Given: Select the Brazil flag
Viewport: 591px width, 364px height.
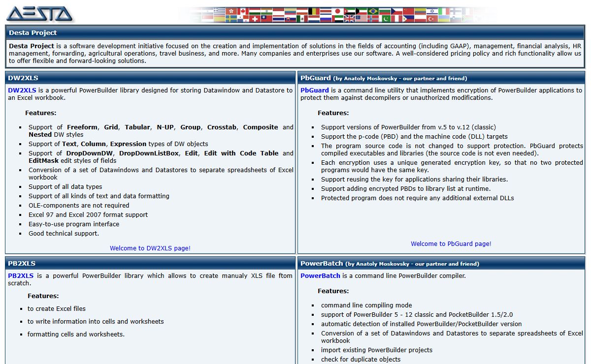Looking at the screenshot, I should click(x=373, y=11).
